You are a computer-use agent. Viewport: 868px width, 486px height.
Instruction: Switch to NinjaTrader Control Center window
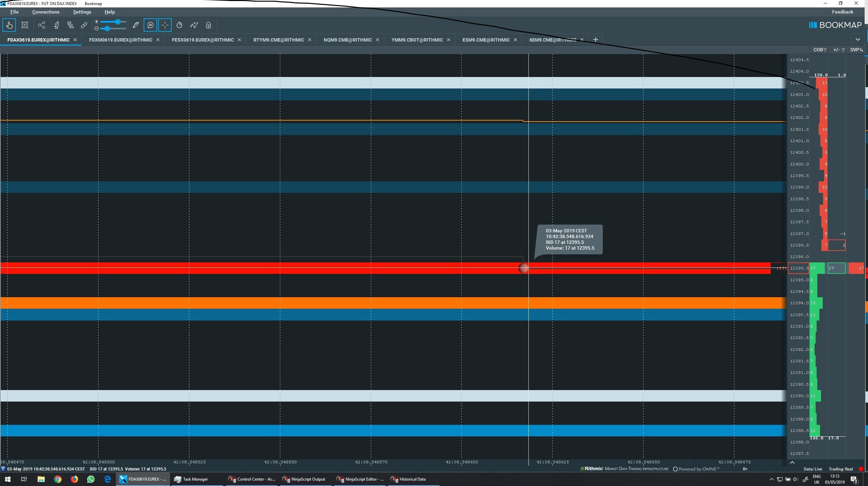(252, 479)
